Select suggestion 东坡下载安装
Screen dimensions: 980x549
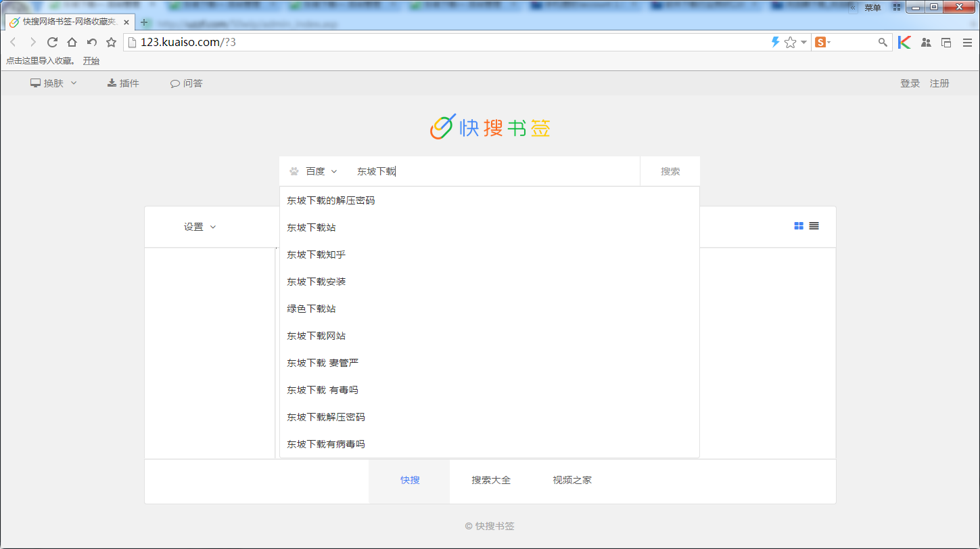click(490, 282)
